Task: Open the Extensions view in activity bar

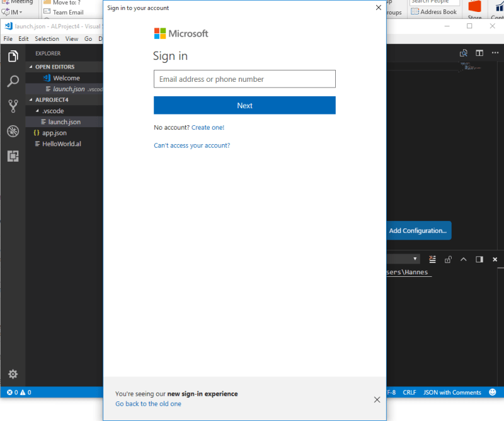Action: (13, 156)
